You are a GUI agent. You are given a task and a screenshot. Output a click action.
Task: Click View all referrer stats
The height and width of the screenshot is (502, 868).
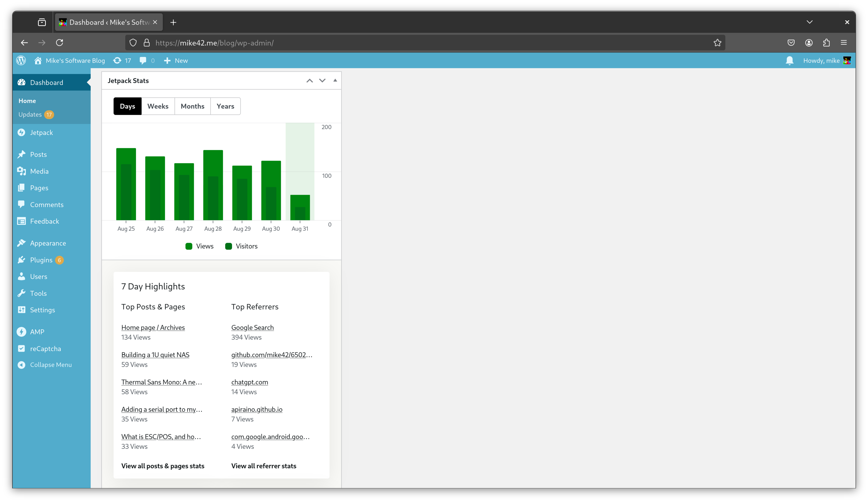click(263, 466)
